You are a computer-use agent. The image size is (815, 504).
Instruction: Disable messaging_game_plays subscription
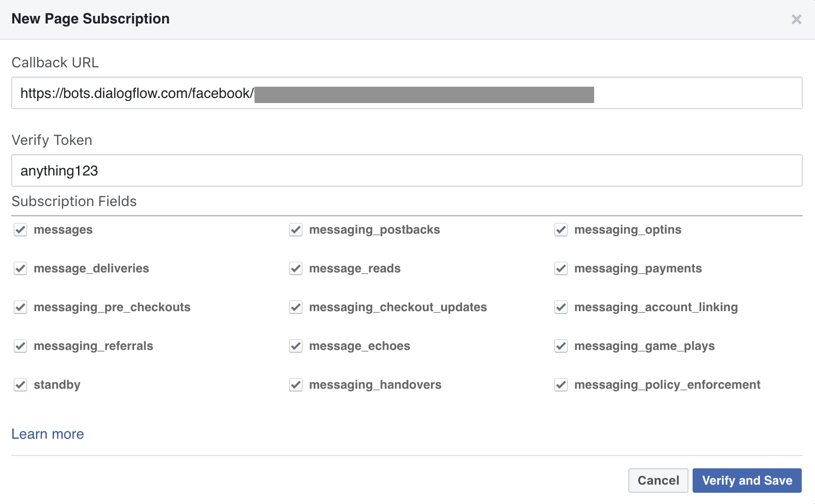561,346
